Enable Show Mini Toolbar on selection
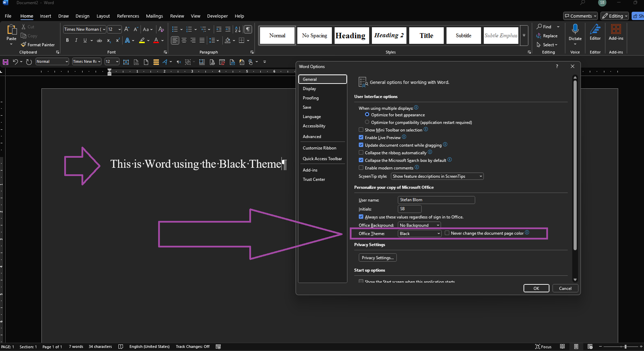The width and height of the screenshot is (644, 351). pyautogui.click(x=361, y=130)
